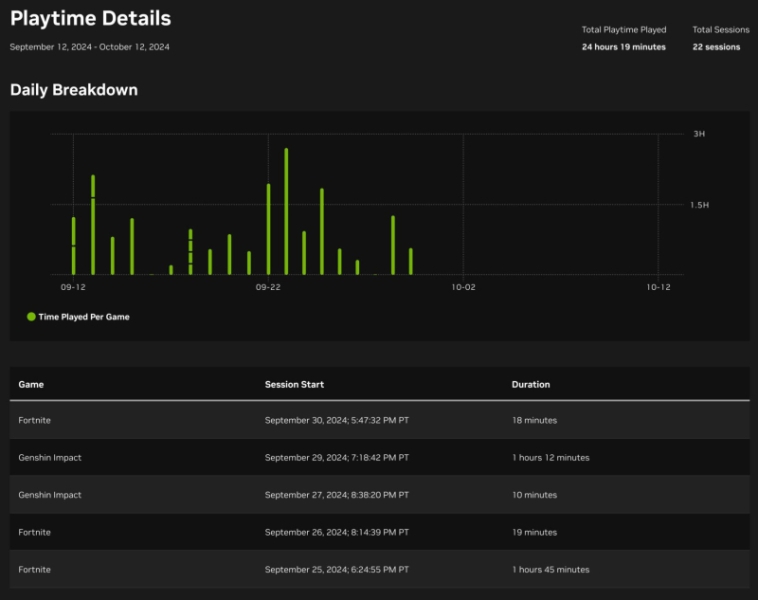Click the date range September 12 - October 12
Viewport: 758px width, 600px height.
(90, 47)
